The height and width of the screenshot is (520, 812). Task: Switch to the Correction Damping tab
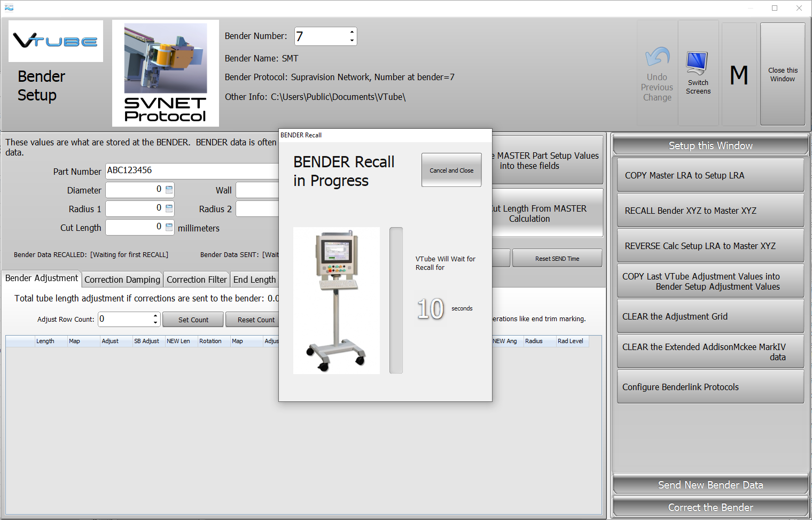click(122, 280)
